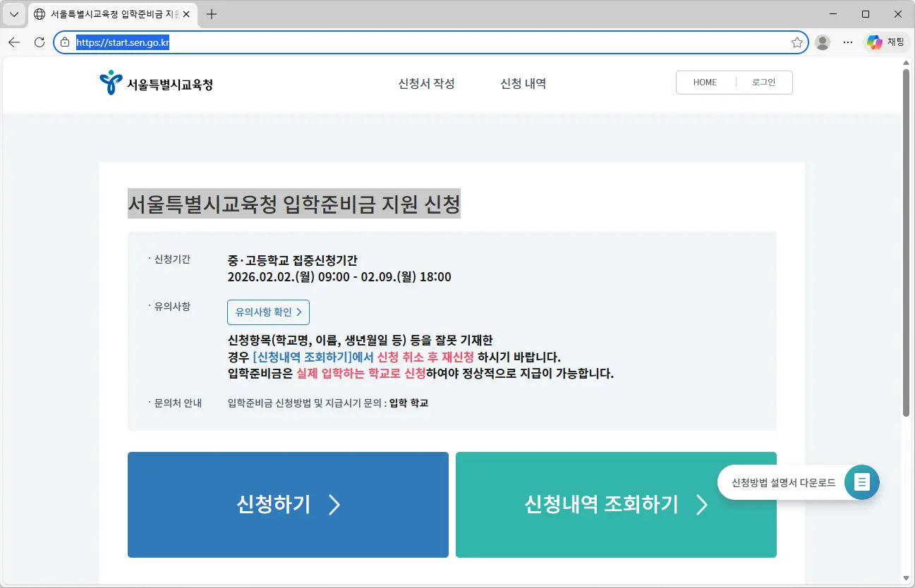Refresh the page
915x588 pixels.
click(x=39, y=42)
